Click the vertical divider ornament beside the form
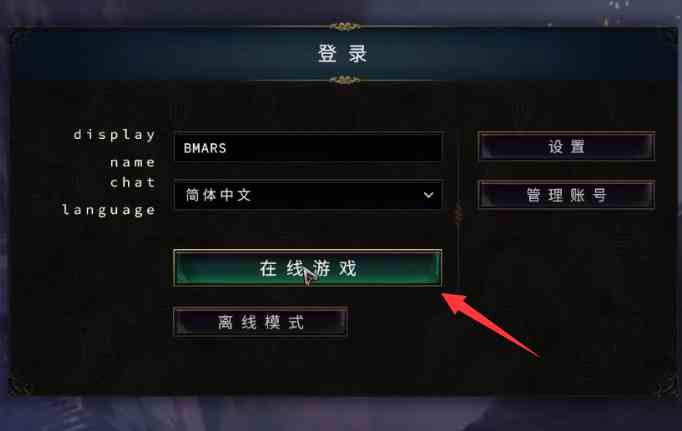The width and height of the screenshot is (682, 431). (458, 214)
